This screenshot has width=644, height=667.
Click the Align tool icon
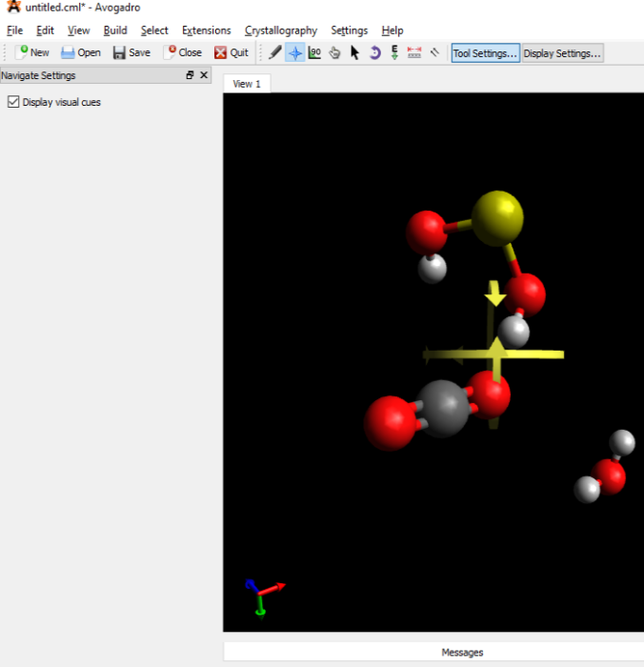tap(434, 53)
